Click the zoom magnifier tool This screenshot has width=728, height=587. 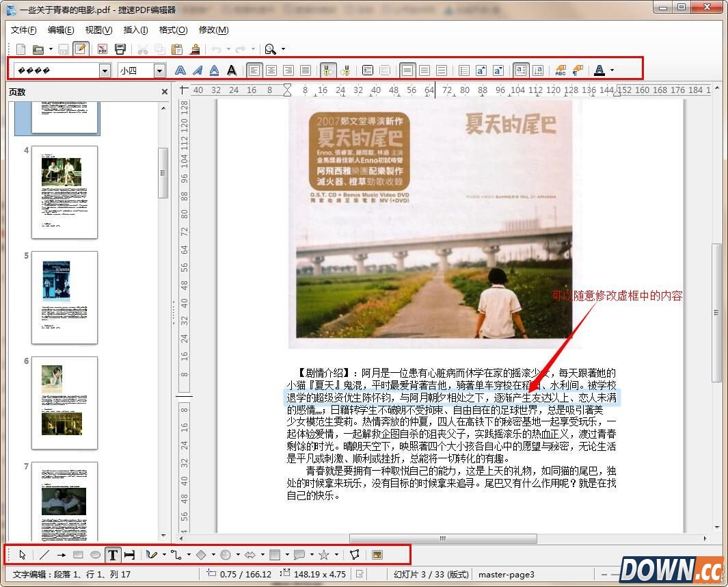pyautogui.click(x=270, y=49)
